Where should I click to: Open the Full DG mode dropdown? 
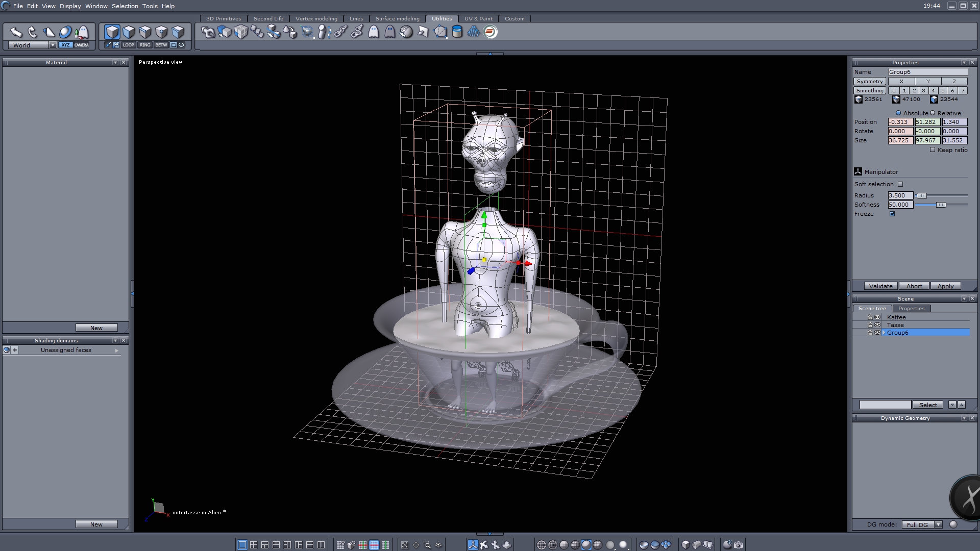(938, 524)
